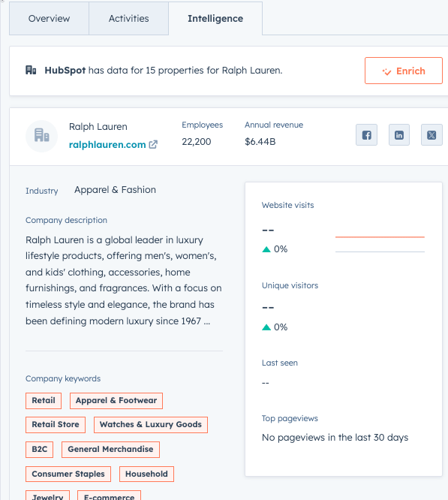Select the Retail Store keyword tag

(56, 425)
